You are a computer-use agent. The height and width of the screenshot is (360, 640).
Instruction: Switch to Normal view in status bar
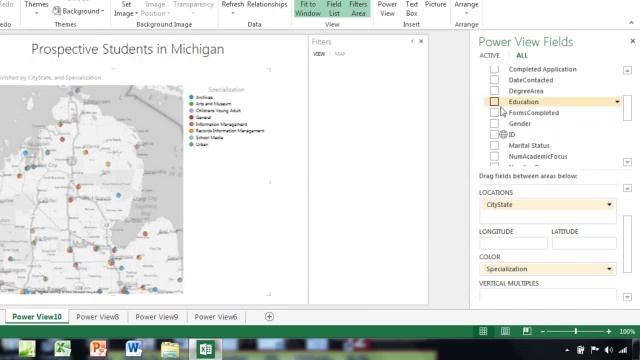coord(483,331)
